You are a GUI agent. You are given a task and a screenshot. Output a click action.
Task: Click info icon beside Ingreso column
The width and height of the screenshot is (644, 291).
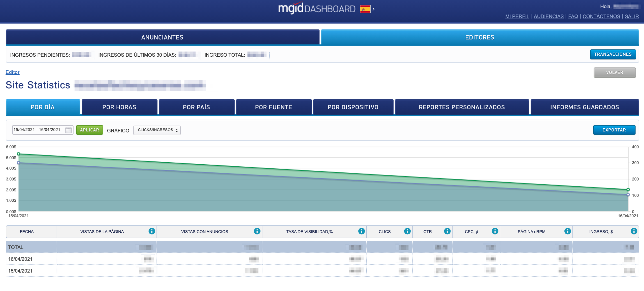pyautogui.click(x=634, y=231)
